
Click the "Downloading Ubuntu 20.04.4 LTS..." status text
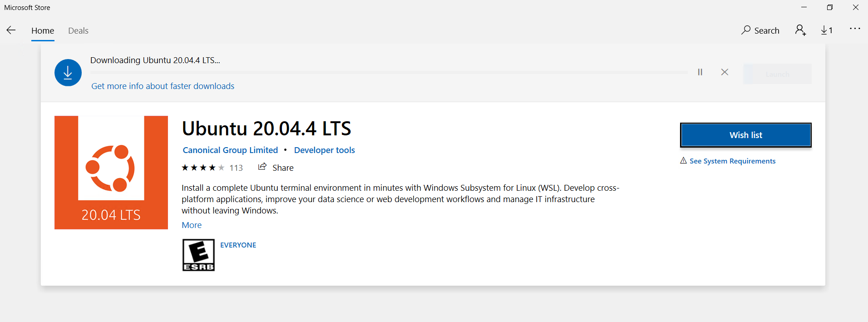coord(155,60)
